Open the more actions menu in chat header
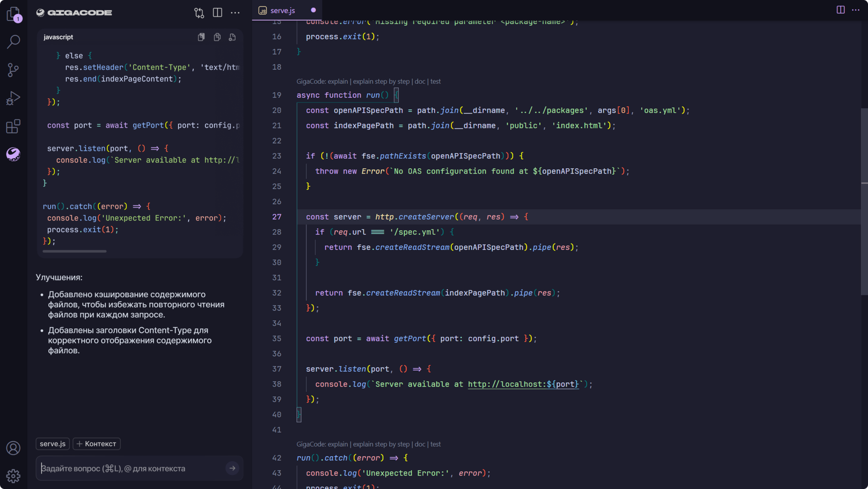Image resolution: width=868 pixels, height=489 pixels. coord(236,12)
